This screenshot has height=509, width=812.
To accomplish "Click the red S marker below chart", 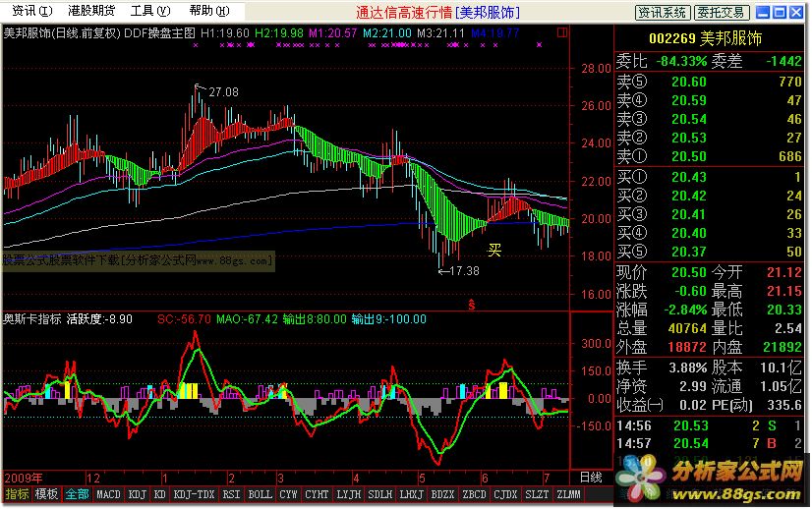I will click(x=471, y=305).
